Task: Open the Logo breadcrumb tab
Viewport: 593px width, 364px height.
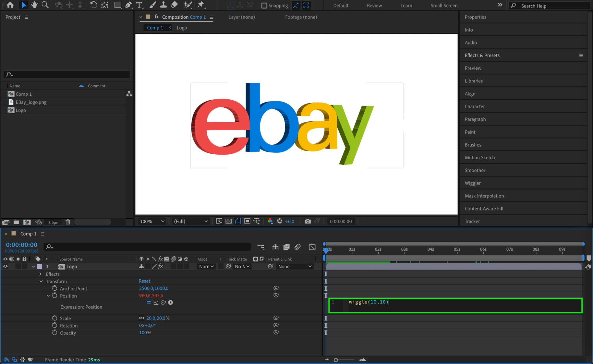Action: [x=182, y=28]
